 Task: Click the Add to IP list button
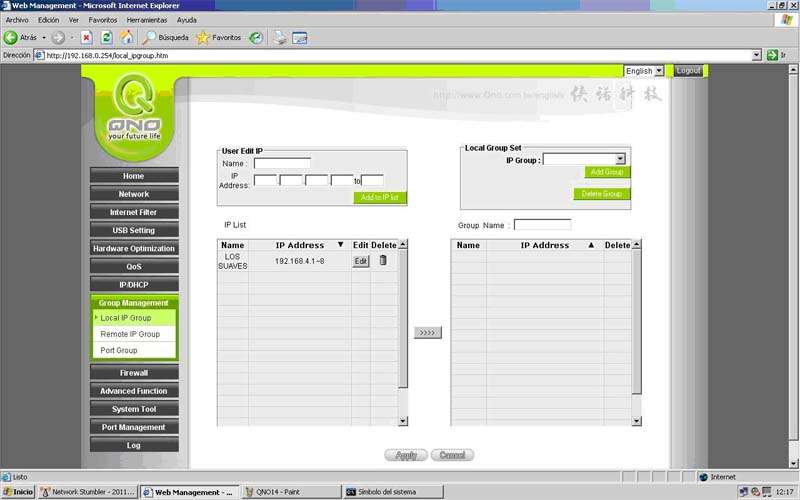(379, 198)
